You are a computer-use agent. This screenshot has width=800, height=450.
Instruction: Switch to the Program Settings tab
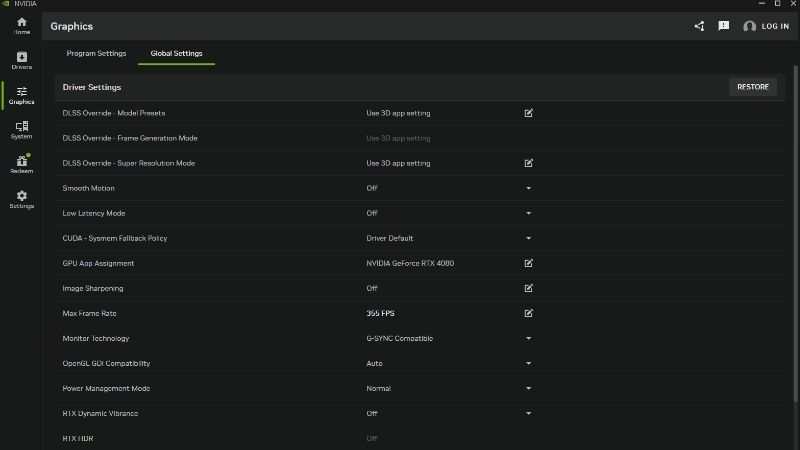pos(96,53)
